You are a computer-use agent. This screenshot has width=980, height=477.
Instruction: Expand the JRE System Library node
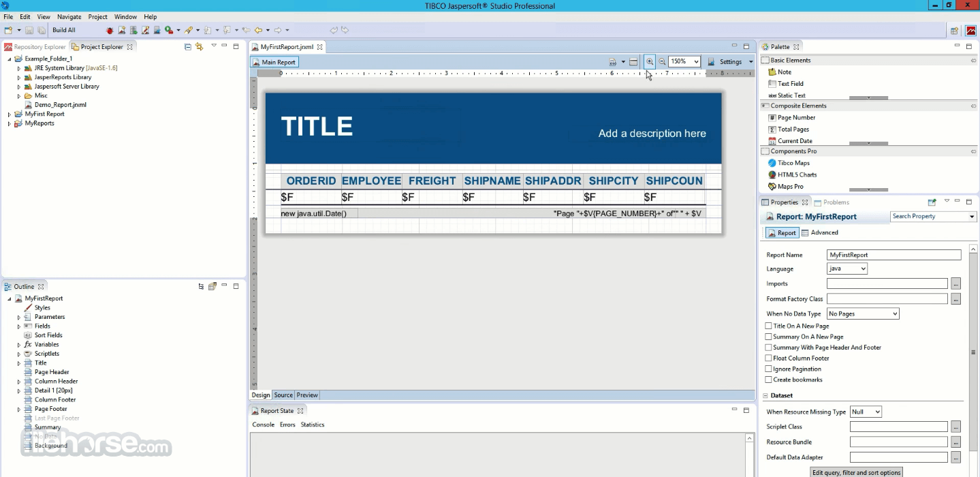19,68
